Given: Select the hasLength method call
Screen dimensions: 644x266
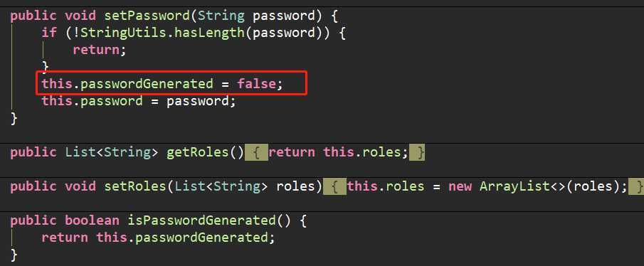Looking at the screenshot, I should (209, 33).
